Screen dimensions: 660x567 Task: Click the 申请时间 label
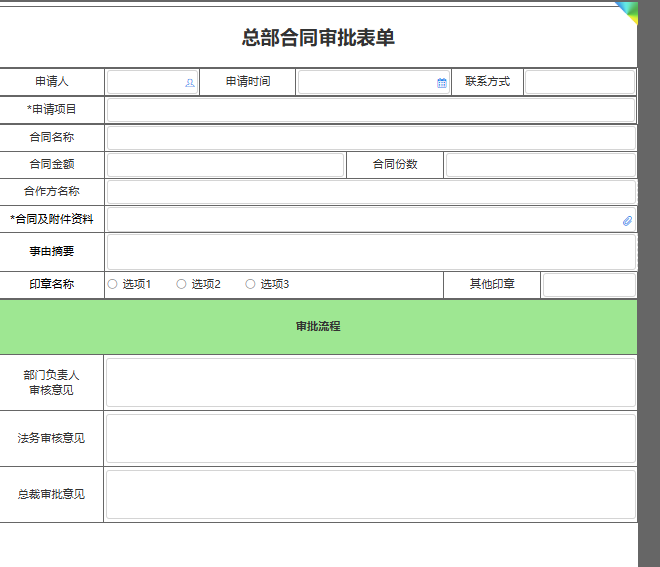click(248, 81)
